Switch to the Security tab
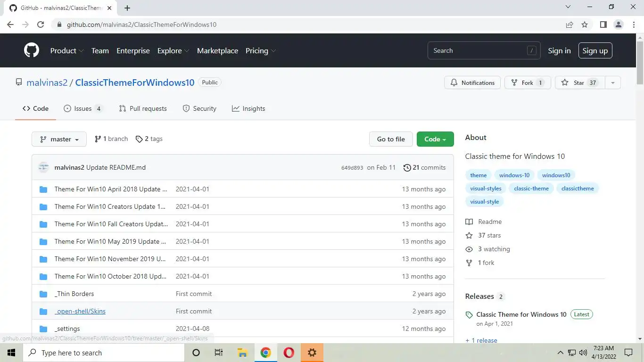This screenshot has height=362, width=644. 199,108
